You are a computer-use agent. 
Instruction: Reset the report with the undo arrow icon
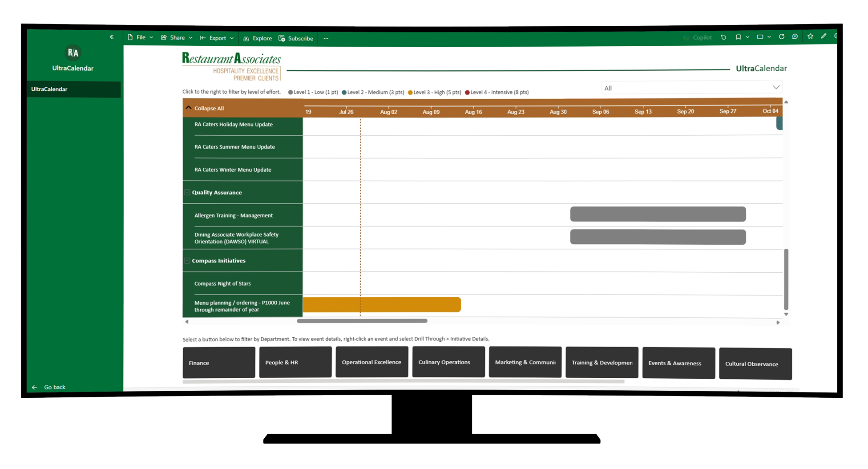(723, 37)
